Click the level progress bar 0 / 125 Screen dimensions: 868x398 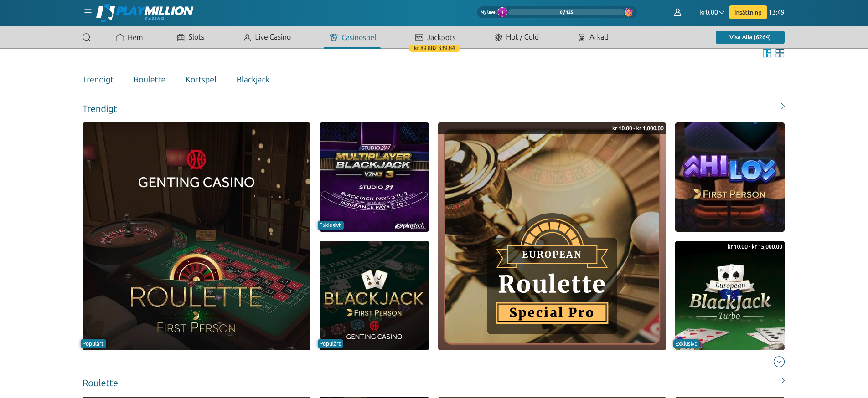click(566, 12)
